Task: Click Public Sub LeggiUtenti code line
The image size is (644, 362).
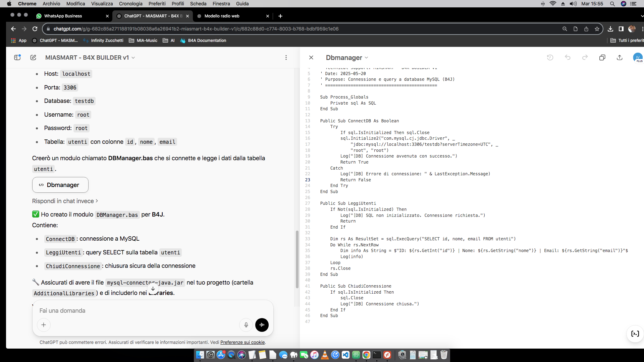Action: 348,203
